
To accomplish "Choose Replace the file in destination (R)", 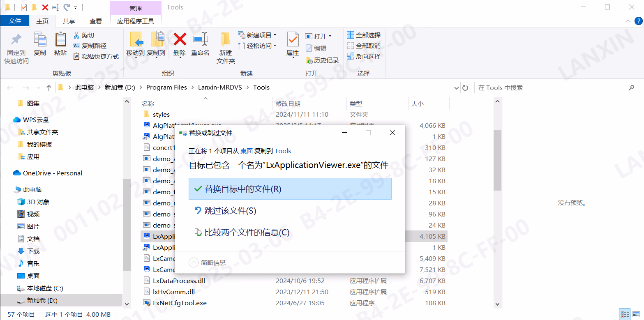I will [x=290, y=189].
